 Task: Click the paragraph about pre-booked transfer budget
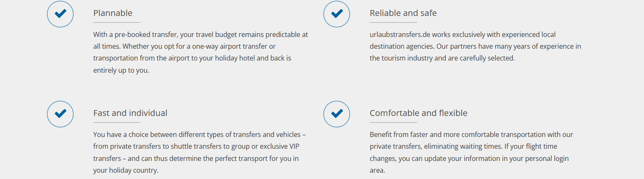tap(201, 52)
